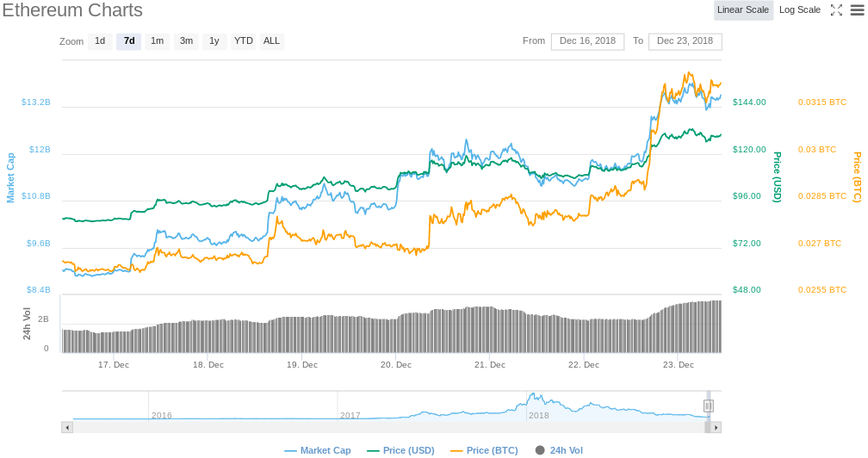Toggle Price (USD) series in legend
The height and width of the screenshot is (458, 868).
[x=400, y=450]
